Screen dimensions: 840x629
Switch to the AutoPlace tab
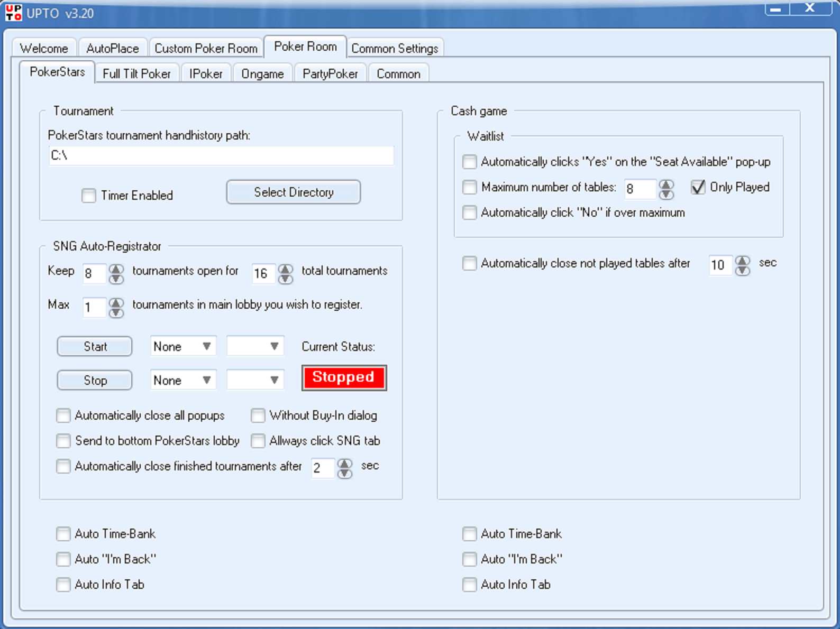[113, 48]
